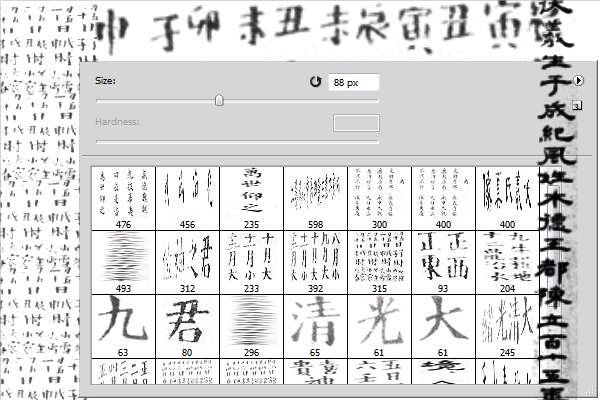Select the 476 calligraphy brush preset
Image resolution: width=600 pixels, height=400 pixels.
pyautogui.click(x=123, y=198)
